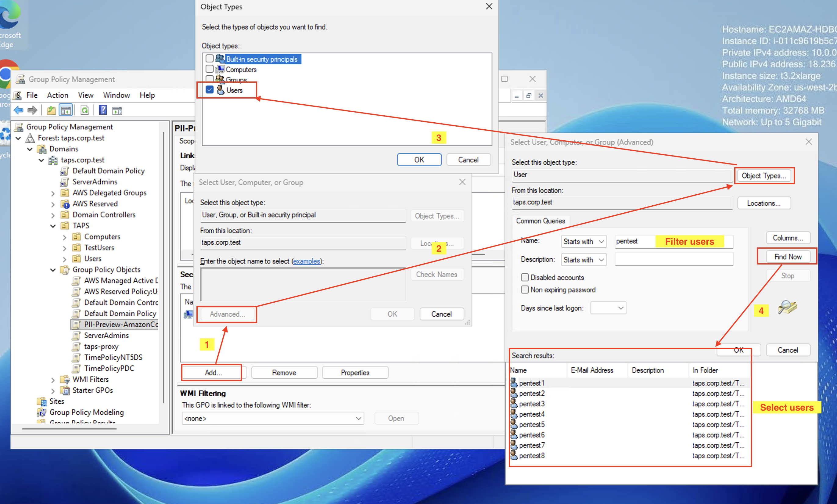837x504 pixels.
Task: Click the console control icon beside File menu
Action: click(17, 95)
